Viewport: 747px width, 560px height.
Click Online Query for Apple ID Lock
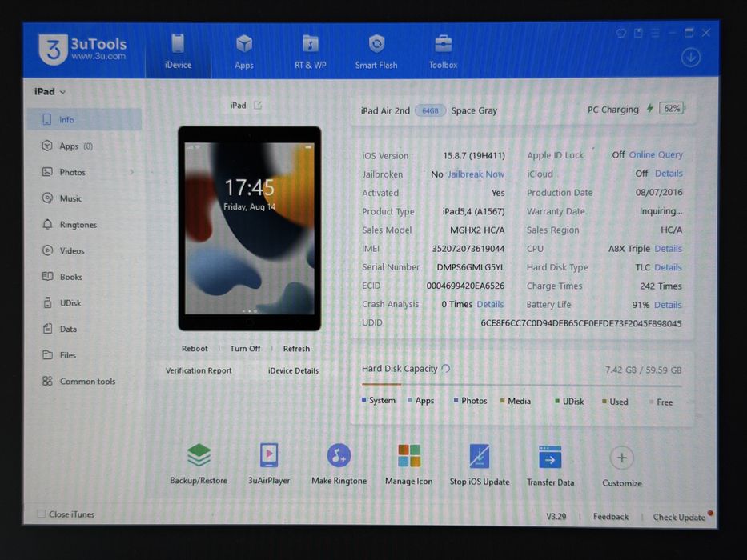(x=656, y=154)
